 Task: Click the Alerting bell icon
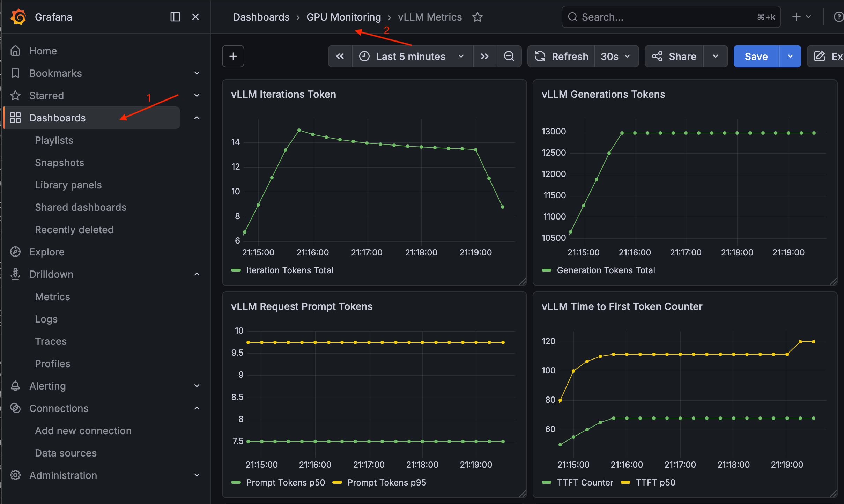click(15, 386)
